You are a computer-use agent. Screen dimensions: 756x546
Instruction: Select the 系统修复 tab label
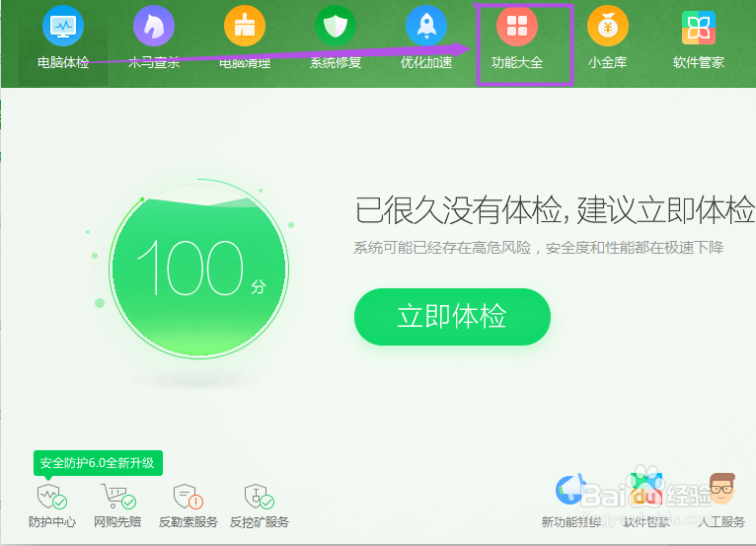coord(336,63)
